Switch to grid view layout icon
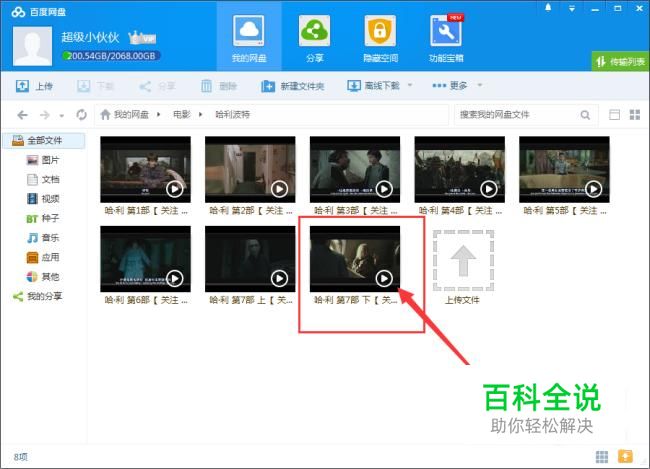This screenshot has width=650, height=469. (x=635, y=114)
